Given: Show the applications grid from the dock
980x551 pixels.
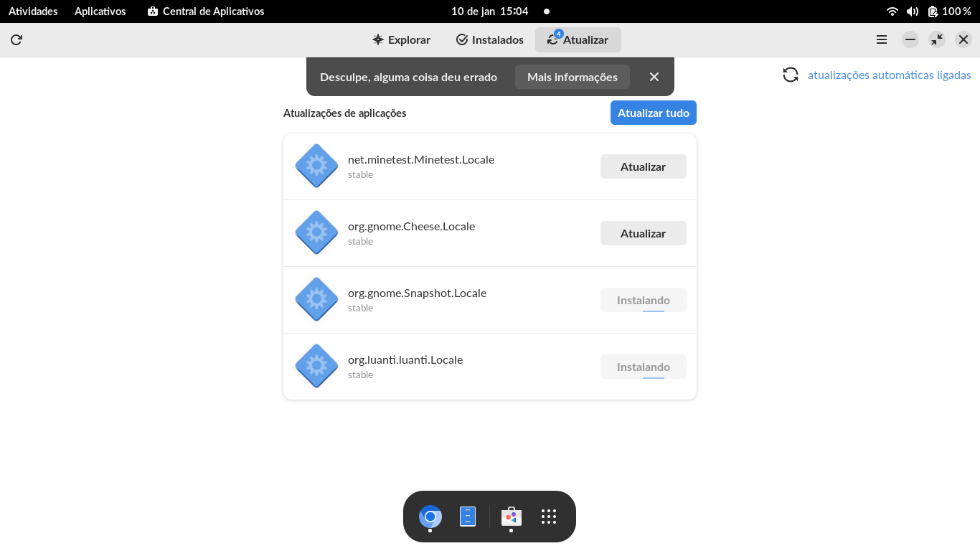Looking at the screenshot, I should (x=549, y=517).
